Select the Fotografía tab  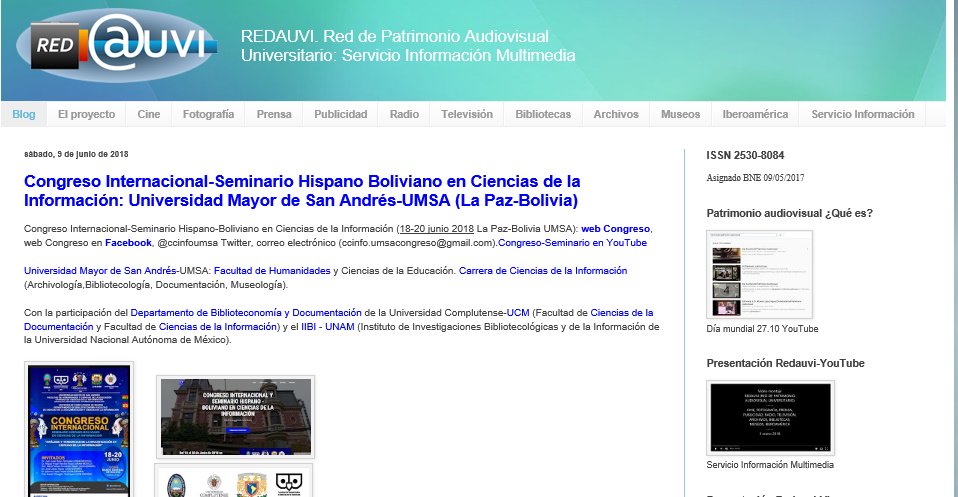[x=208, y=114]
